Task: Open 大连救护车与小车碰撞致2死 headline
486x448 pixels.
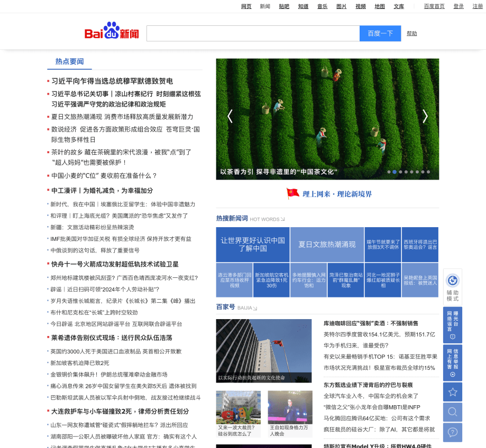Action: point(120,412)
